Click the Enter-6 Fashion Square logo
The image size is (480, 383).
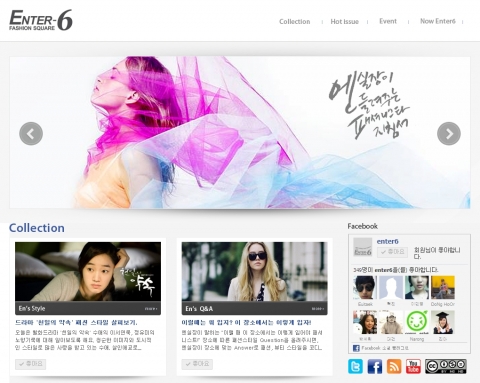coord(41,21)
